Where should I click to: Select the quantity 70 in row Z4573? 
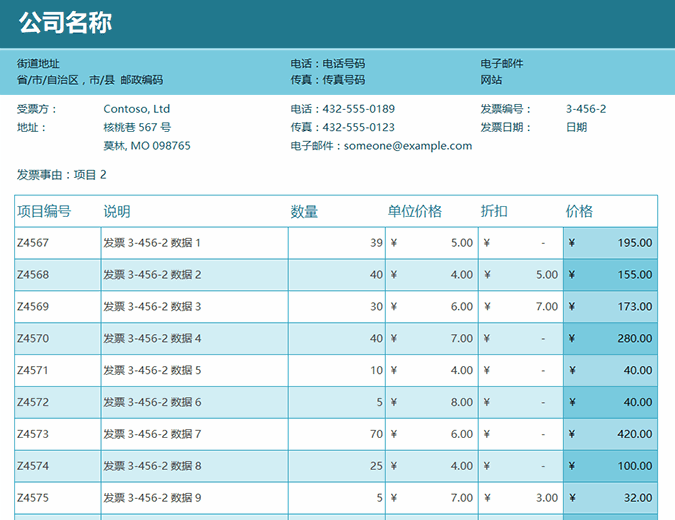pos(376,435)
